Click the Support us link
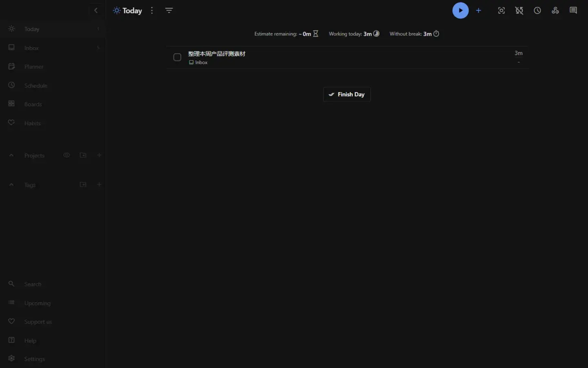Viewport: 588px width, 368px height. click(53, 322)
